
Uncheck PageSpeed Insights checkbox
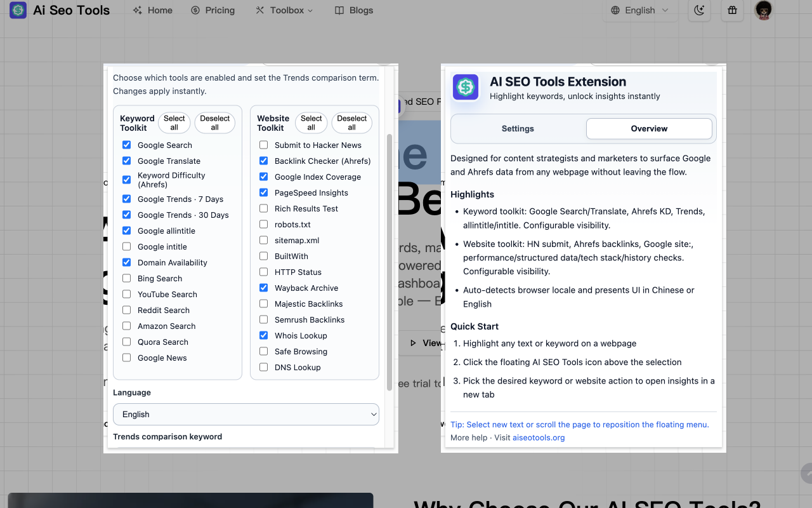point(264,192)
